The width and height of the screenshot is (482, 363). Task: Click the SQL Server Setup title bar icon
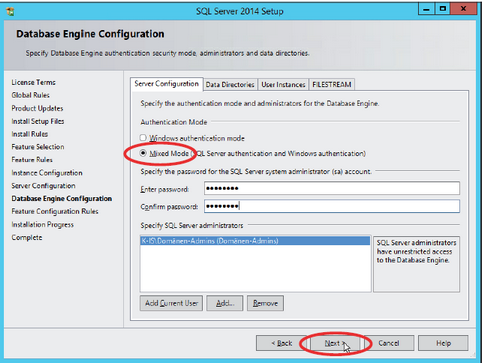(10, 11)
